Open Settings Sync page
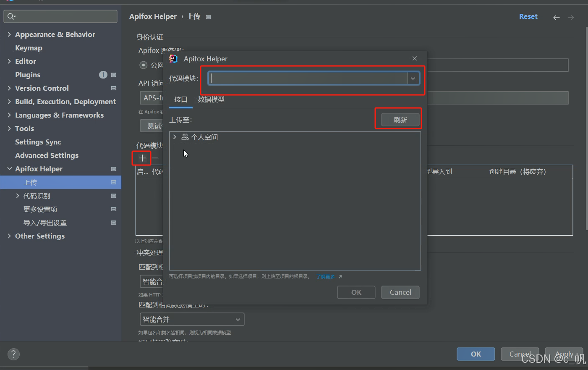 click(38, 142)
